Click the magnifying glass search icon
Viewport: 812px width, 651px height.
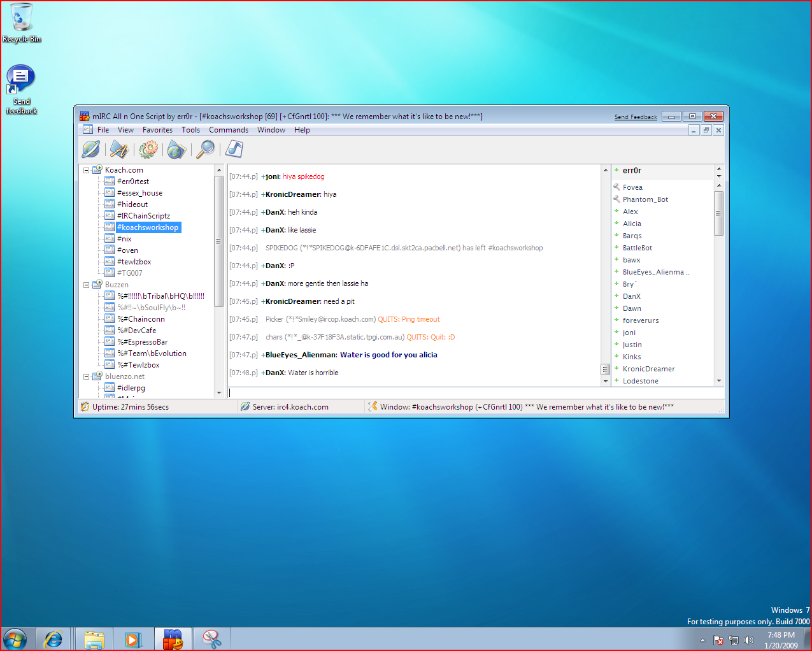(205, 149)
